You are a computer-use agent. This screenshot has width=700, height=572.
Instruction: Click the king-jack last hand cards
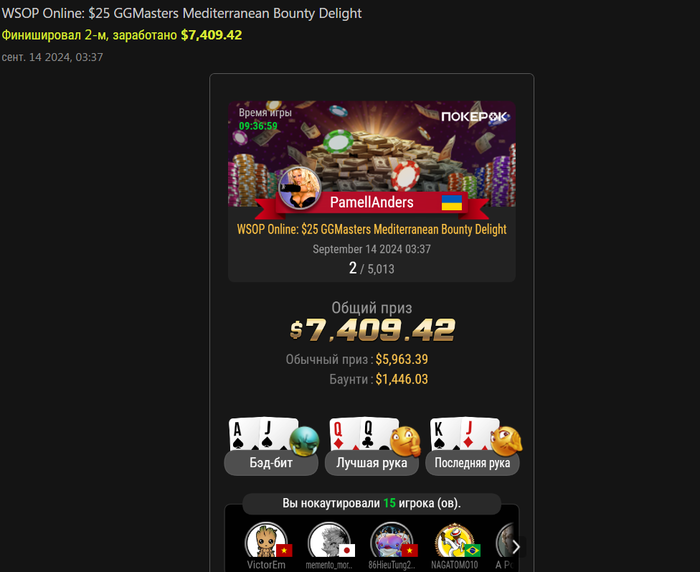pos(464,434)
